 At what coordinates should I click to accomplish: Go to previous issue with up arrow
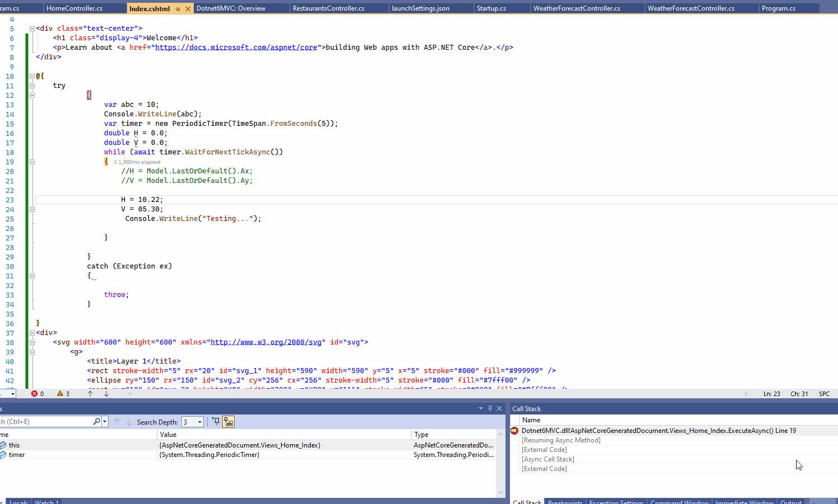click(x=90, y=394)
